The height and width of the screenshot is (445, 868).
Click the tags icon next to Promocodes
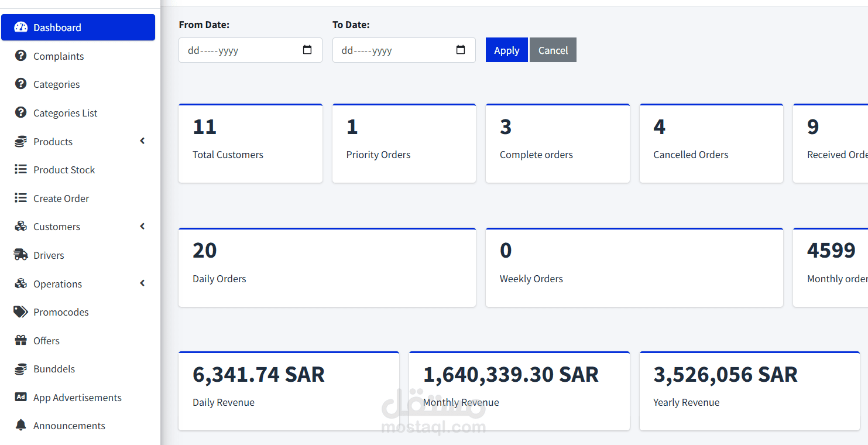click(x=21, y=312)
